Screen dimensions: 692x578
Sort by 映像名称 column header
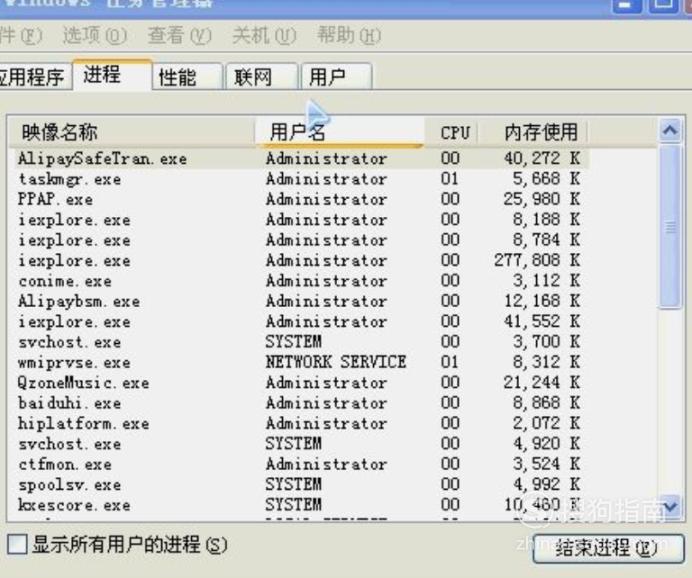(x=131, y=132)
